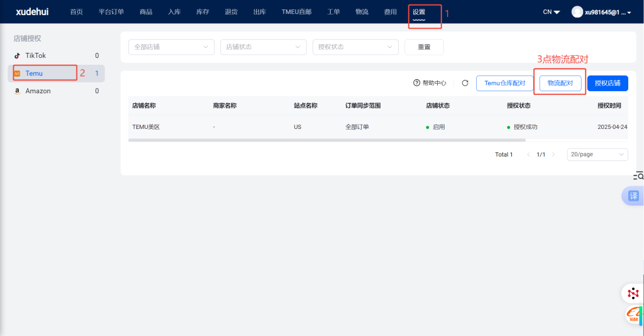Select TikTok in store authorization list
This screenshot has height=336, width=644.
pos(35,55)
